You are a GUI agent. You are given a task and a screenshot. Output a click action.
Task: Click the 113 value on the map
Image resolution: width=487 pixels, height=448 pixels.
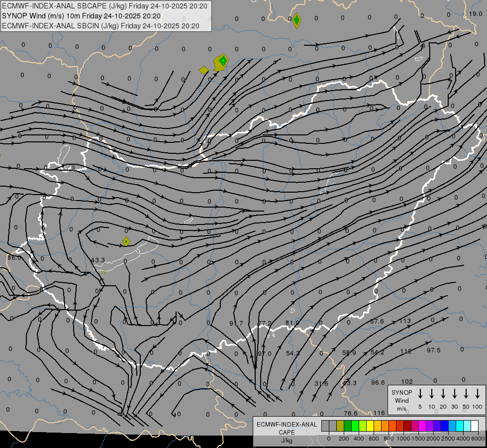405,321
